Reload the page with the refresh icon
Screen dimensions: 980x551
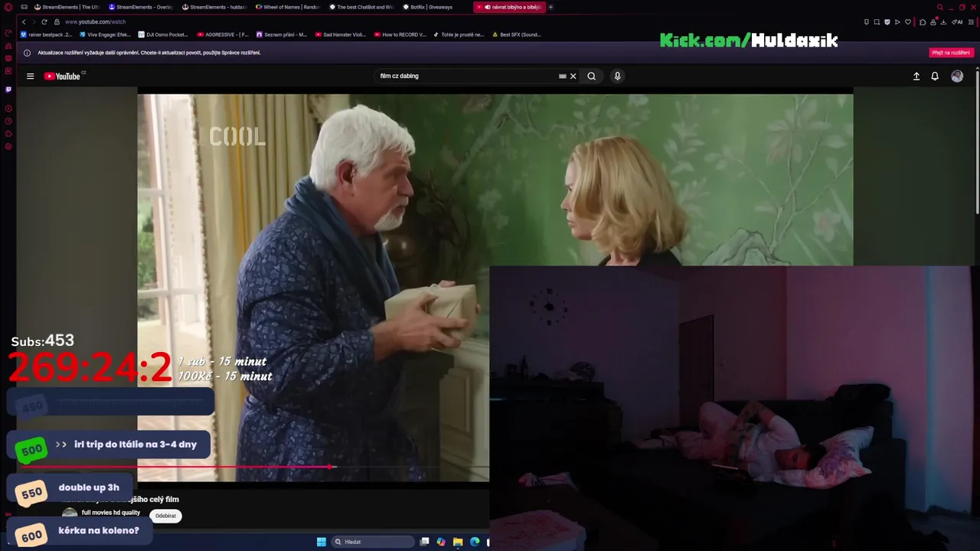pos(44,21)
